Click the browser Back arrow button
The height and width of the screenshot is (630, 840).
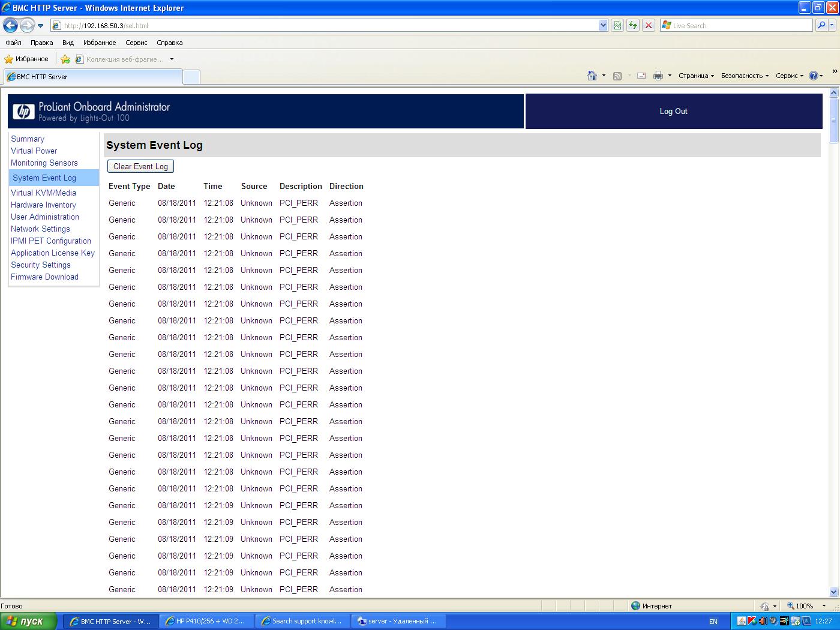[10, 25]
